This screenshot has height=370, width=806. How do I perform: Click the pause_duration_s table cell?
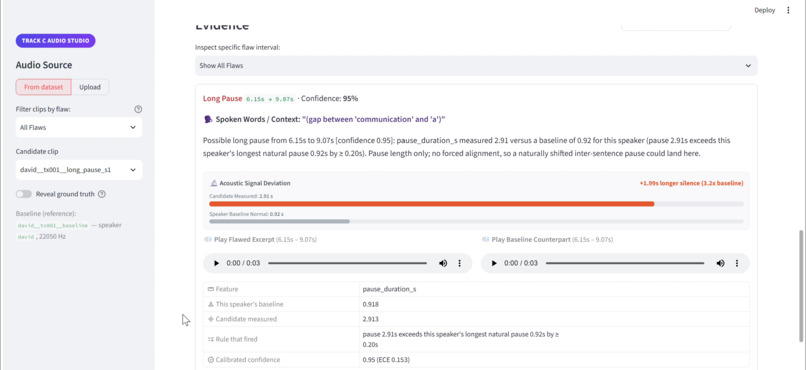pyautogui.click(x=554, y=289)
